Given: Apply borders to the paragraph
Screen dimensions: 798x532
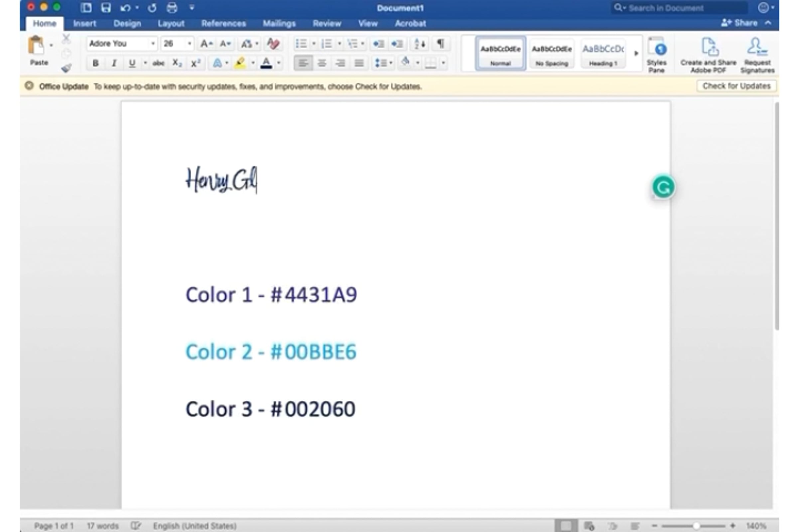Looking at the screenshot, I should click(430, 63).
